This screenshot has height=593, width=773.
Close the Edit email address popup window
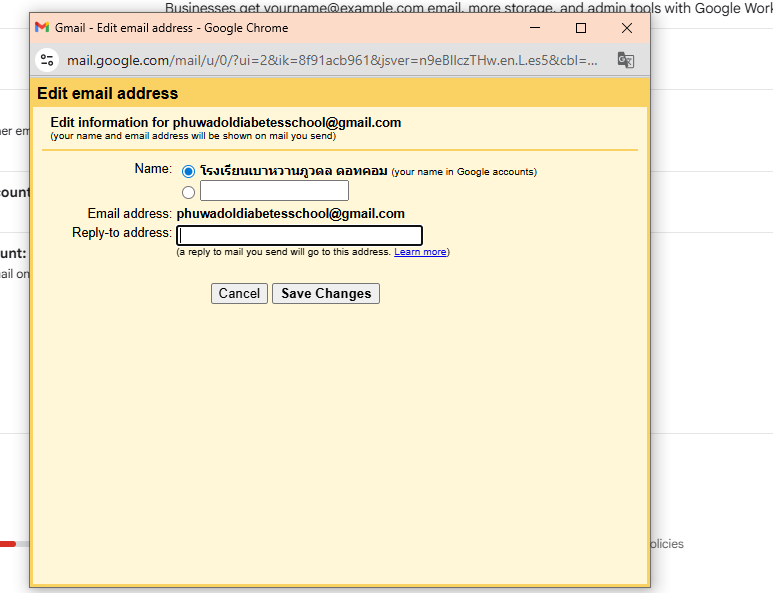click(x=627, y=28)
